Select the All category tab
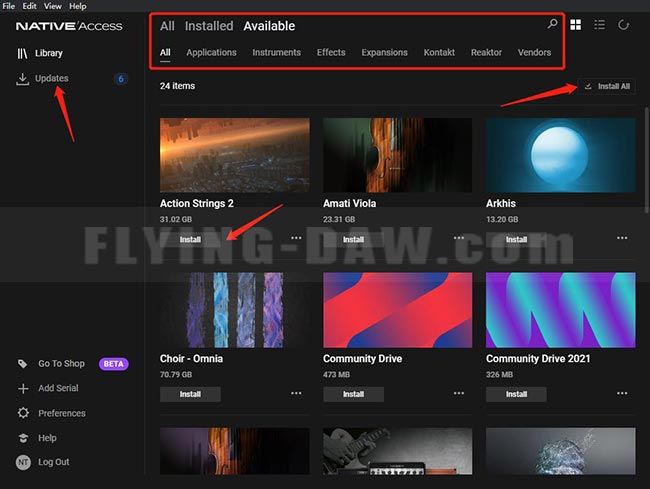 tap(165, 53)
